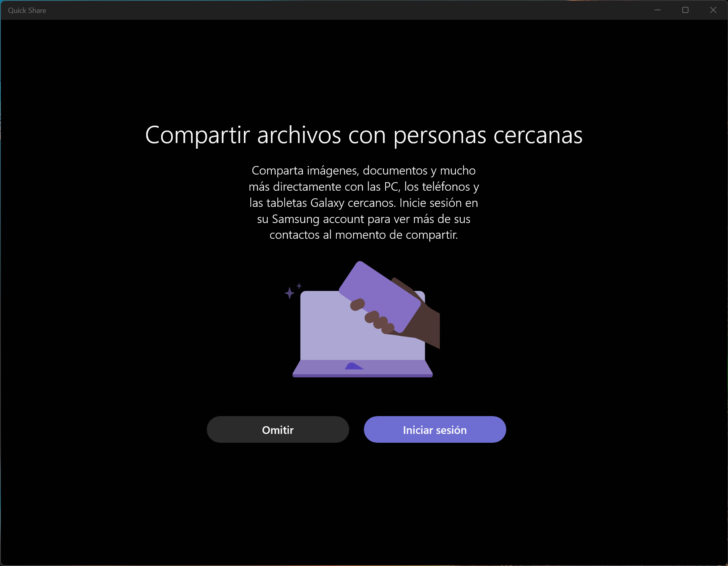Click the description line starting 'Comparta imágenes'
Screen dimensions: 728x566
pyautogui.click(x=363, y=170)
